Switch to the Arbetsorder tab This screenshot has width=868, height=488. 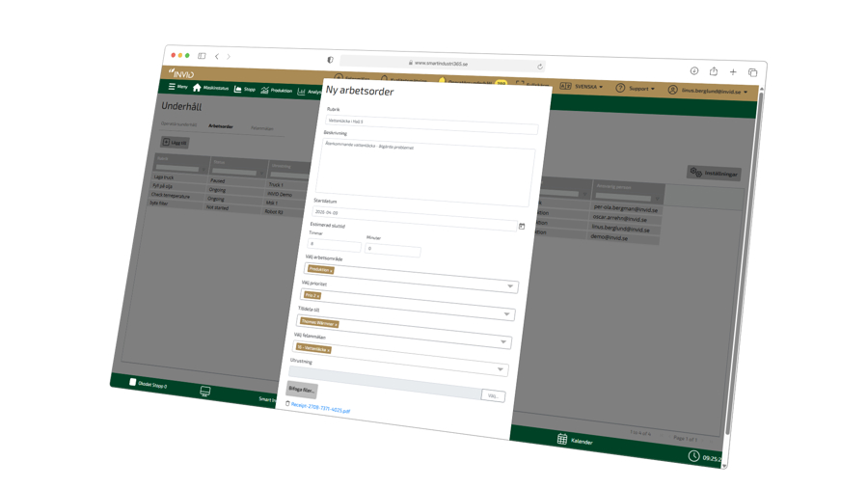point(221,126)
